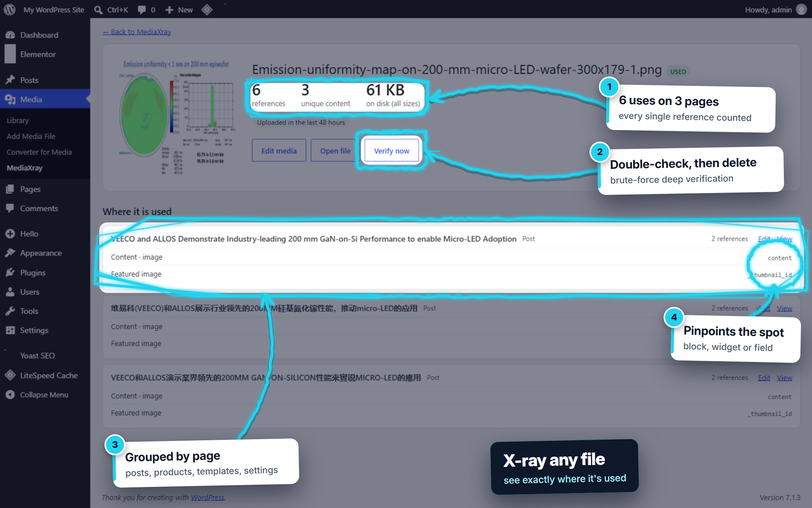Click the WordPress logo in admin bar
This screenshot has height=508, width=812.
(x=10, y=9)
